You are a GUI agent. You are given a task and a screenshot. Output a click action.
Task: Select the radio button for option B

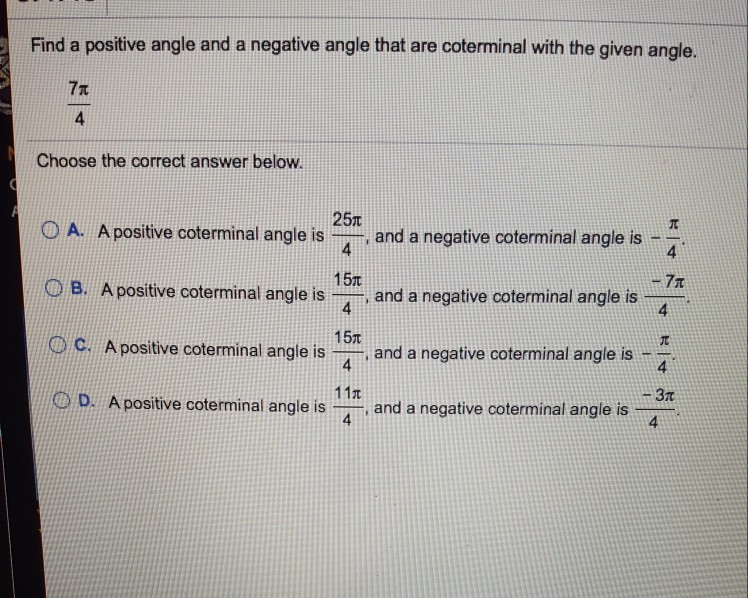click(x=57, y=291)
